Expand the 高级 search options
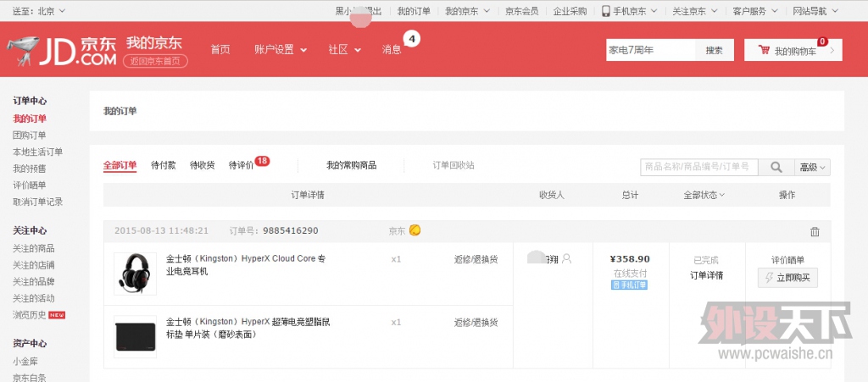 click(812, 168)
